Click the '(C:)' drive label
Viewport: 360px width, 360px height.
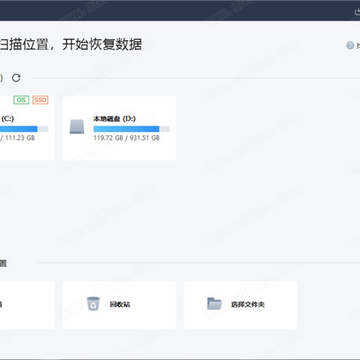pyautogui.click(x=8, y=119)
